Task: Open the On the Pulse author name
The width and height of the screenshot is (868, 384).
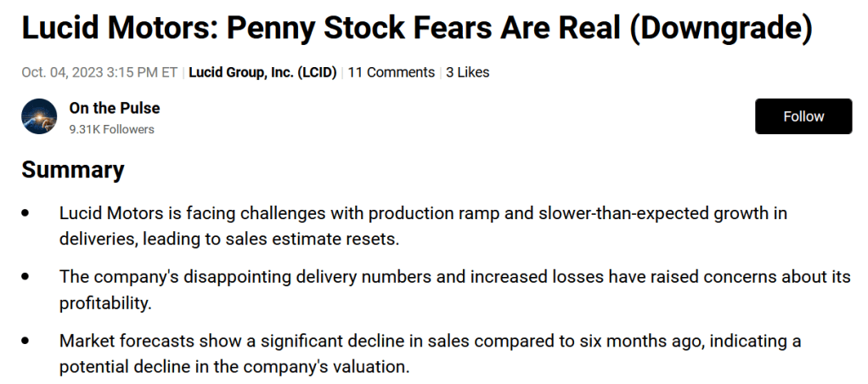Action: point(115,108)
